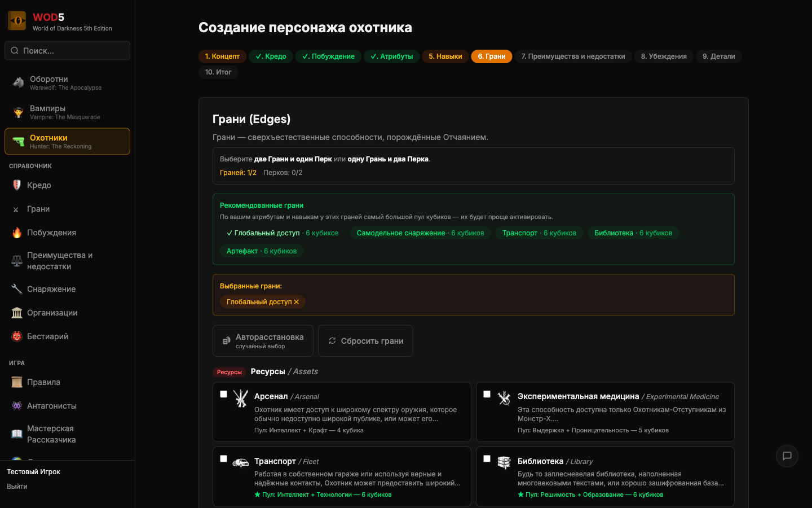This screenshot has width=812, height=508.
Task: Go to step 9. Детали
Action: [718, 56]
